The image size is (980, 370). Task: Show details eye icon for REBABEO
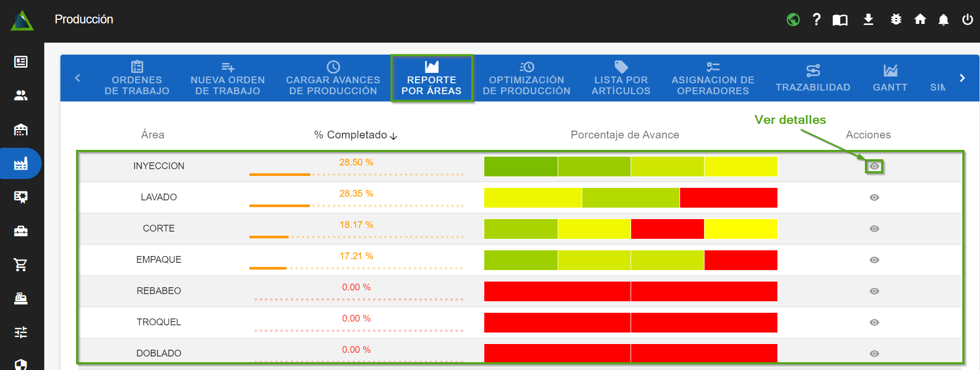coord(874,291)
